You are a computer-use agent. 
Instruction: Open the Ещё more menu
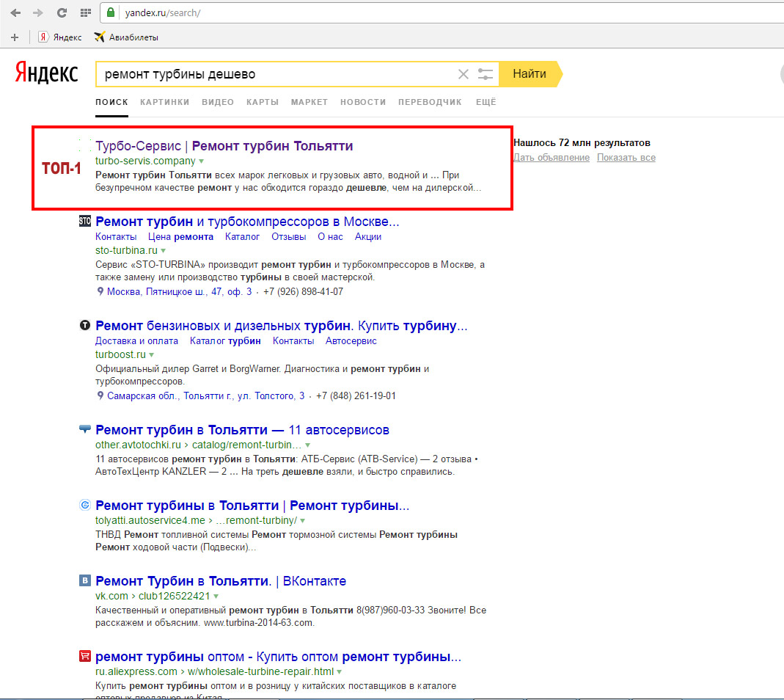point(486,102)
